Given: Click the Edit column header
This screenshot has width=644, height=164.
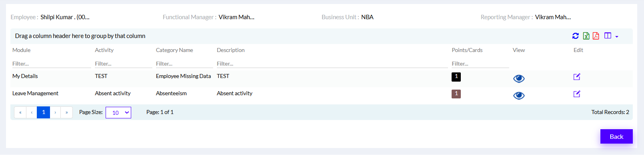Looking at the screenshot, I should tap(578, 50).
